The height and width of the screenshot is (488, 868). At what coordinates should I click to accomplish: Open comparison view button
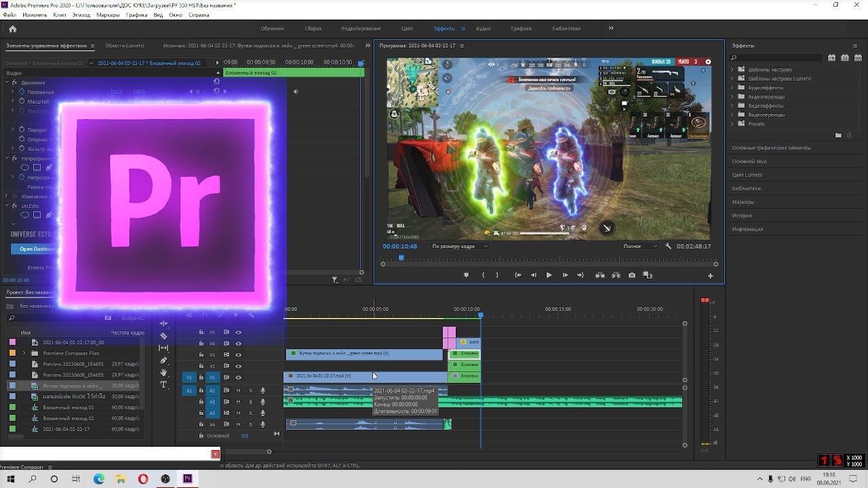(648, 275)
